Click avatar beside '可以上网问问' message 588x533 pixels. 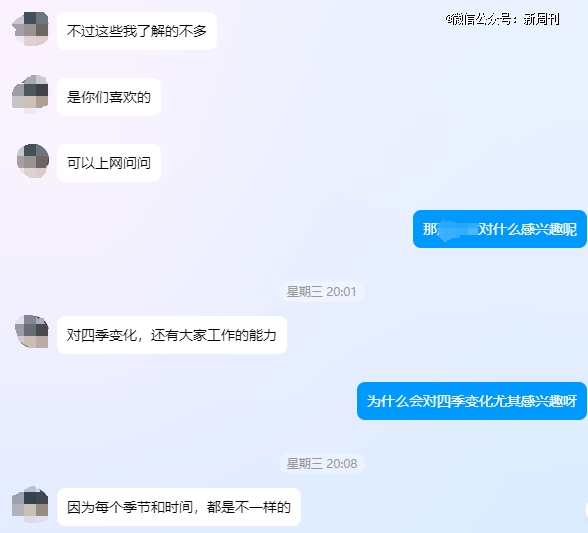click(x=33, y=161)
